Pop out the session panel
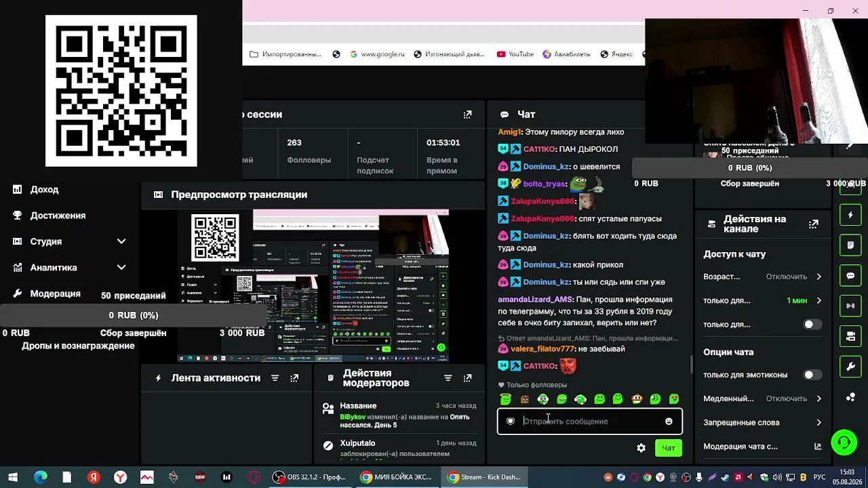Viewport: 868px width, 488px height. tap(467, 115)
